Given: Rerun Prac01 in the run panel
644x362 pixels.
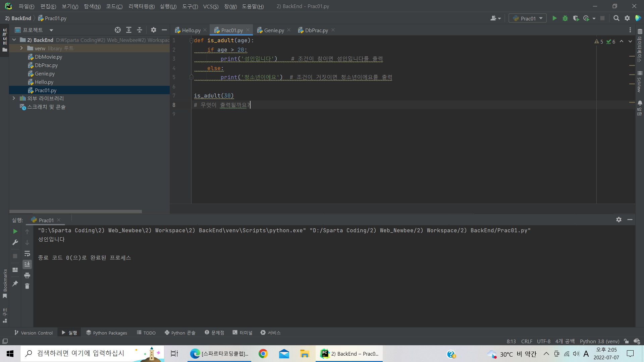Looking at the screenshot, I should (15, 231).
